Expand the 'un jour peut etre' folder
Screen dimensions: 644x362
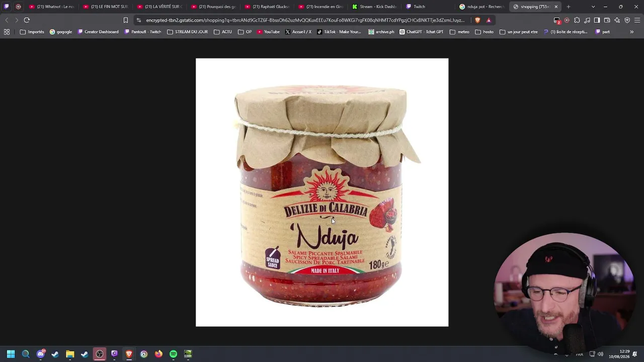click(519, 32)
